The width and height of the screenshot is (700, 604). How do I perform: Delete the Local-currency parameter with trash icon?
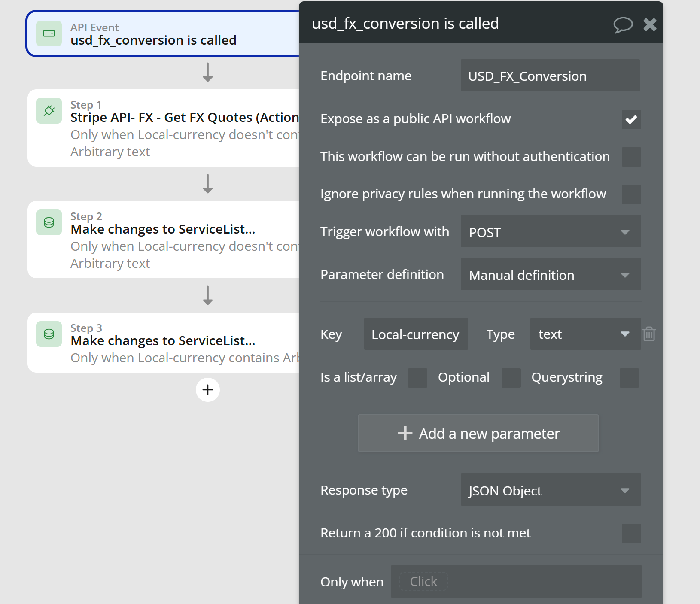649,334
